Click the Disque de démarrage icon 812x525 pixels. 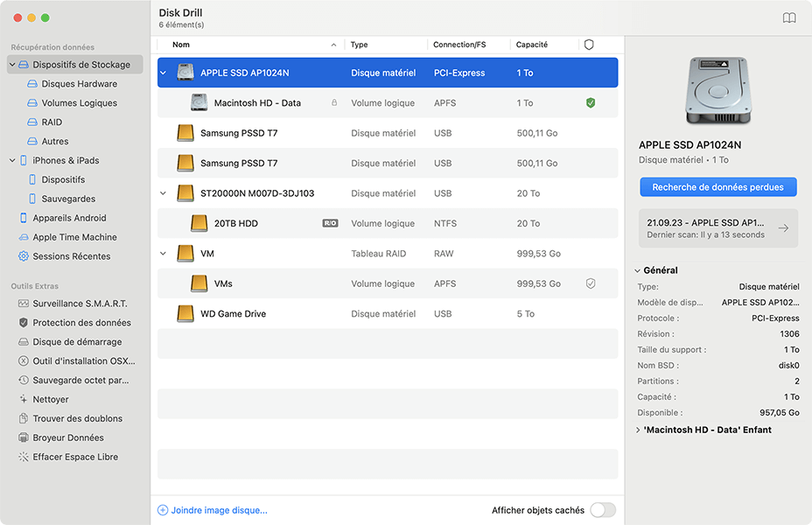(x=24, y=342)
